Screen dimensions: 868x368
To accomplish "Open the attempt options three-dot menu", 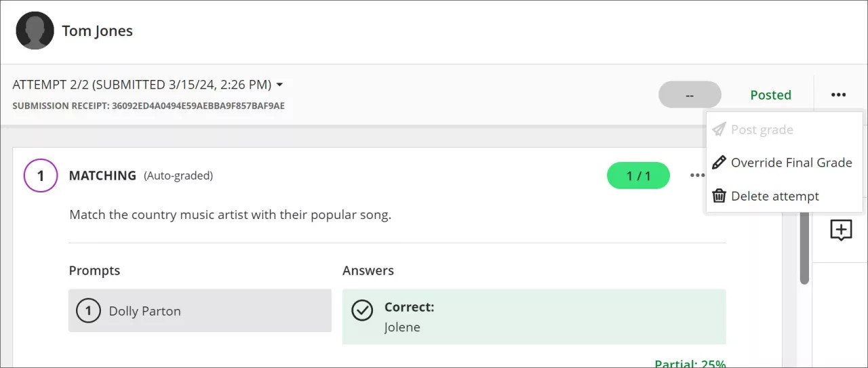I will point(838,95).
